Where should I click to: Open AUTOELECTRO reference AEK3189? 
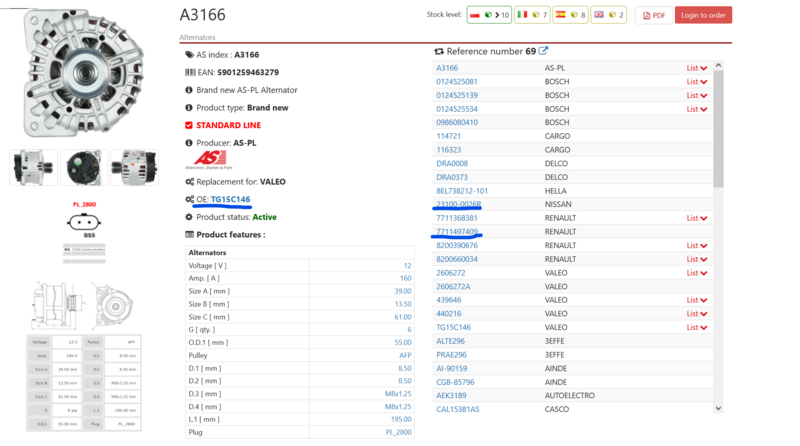[451, 395]
